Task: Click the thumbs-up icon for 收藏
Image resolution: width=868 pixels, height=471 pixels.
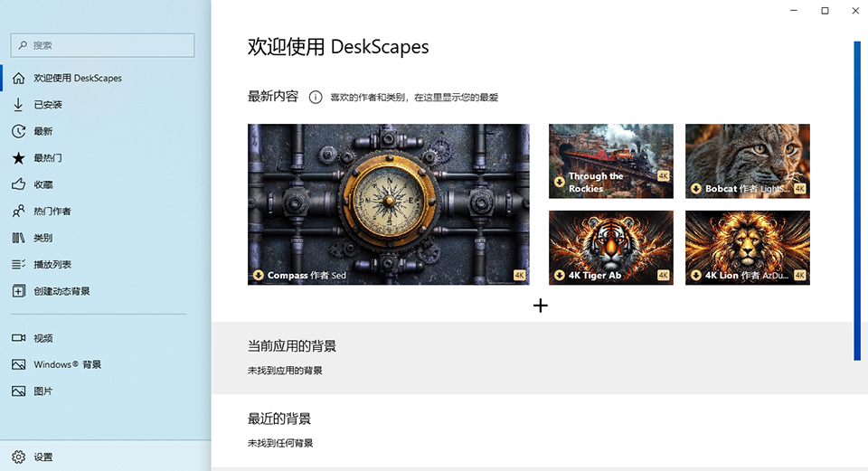Action: point(18,184)
